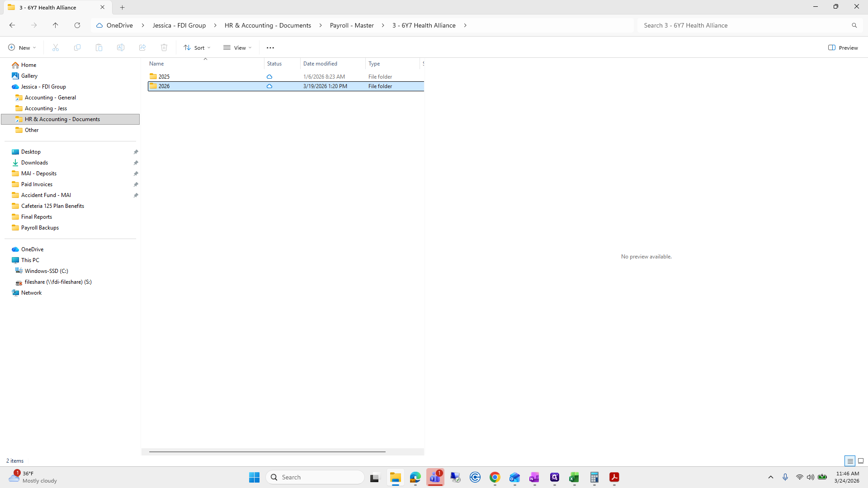
Task: Click the Delete trash icon in toolbar
Action: [164, 47]
